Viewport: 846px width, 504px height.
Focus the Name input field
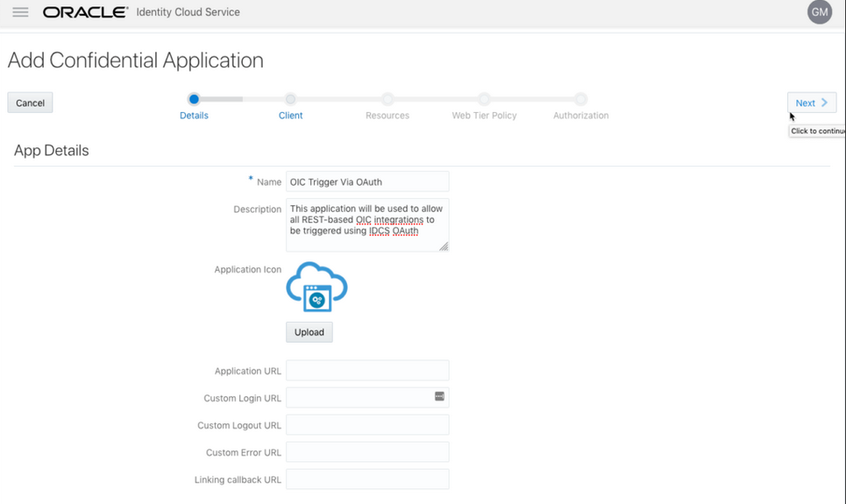(367, 181)
